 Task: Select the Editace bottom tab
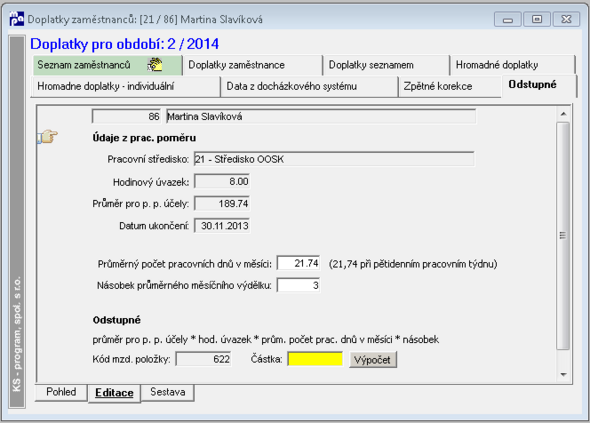[114, 393]
